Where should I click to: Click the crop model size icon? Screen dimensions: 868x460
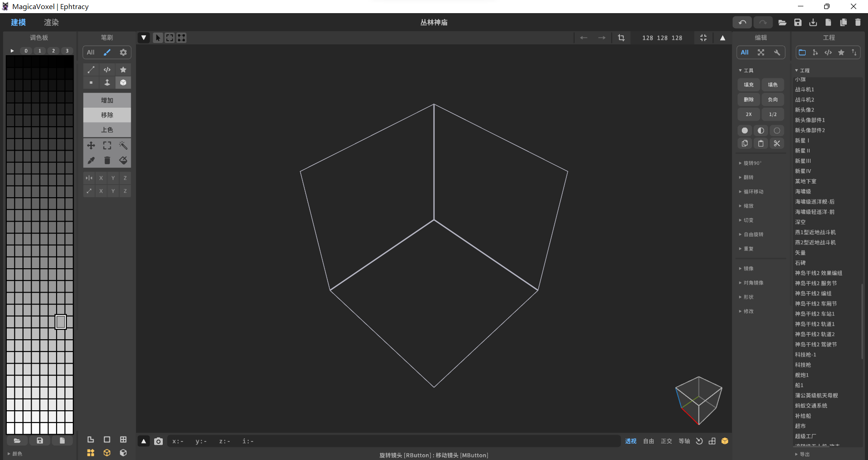[x=621, y=38]
